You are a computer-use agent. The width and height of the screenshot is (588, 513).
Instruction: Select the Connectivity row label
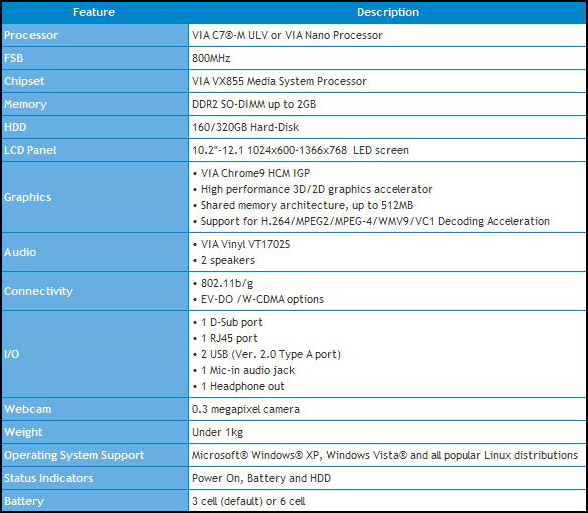coord(38,291)
